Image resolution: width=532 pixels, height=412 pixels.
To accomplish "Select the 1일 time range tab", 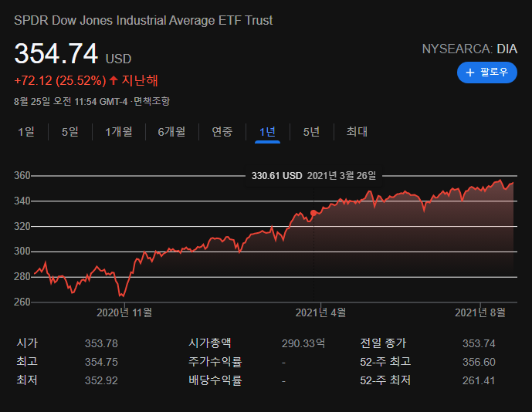I will (26, 132).
